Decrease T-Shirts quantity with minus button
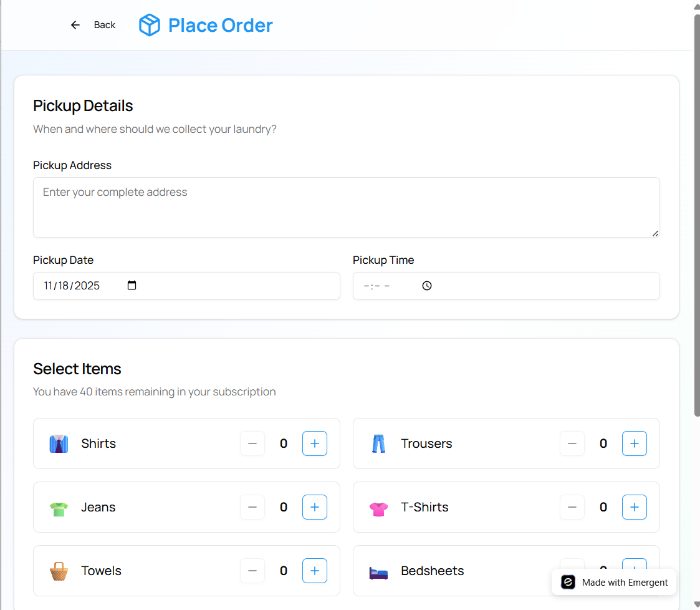 [572, 506]
